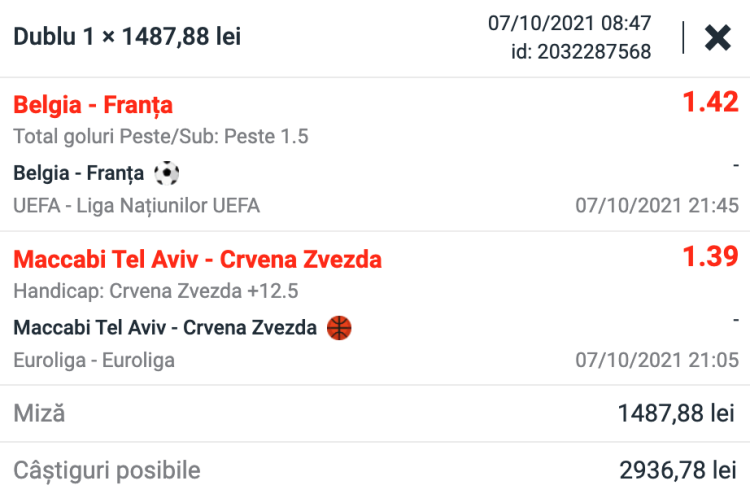Click the soccer ball icon

tap(167, 173)
